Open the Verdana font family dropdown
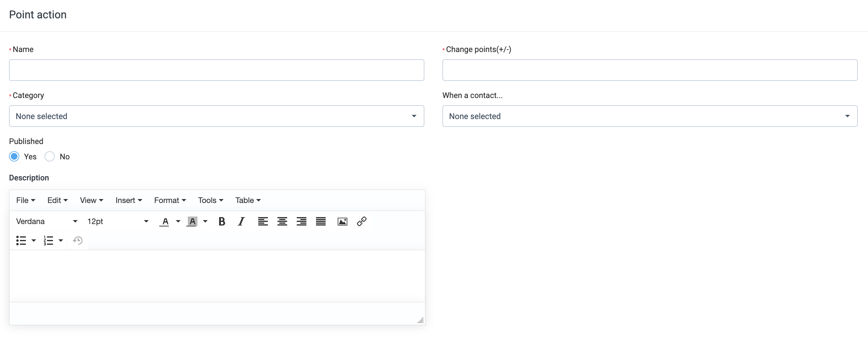Viewport: 868px width, 344px height. click(46, 222)
